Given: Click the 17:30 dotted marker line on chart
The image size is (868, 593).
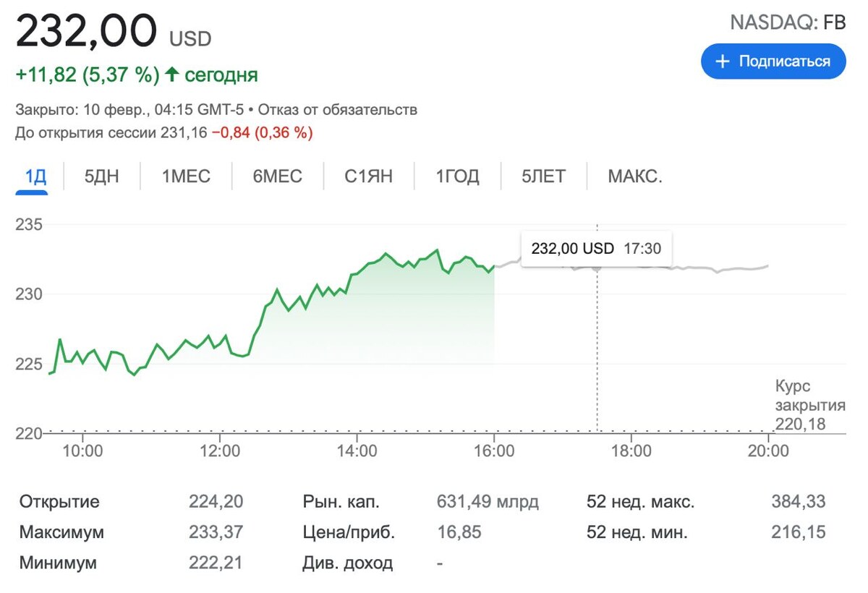Looking at the screenshot, I should 597,347.
